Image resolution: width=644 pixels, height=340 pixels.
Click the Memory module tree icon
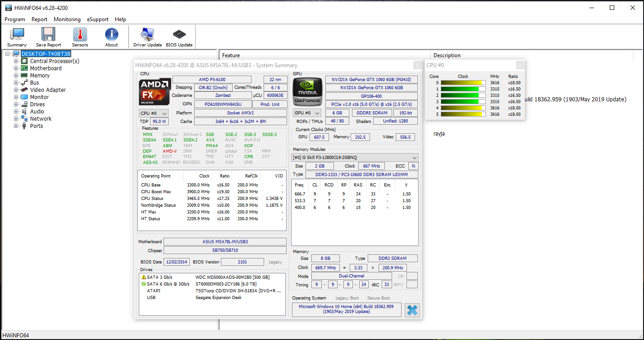coord(24,76)
